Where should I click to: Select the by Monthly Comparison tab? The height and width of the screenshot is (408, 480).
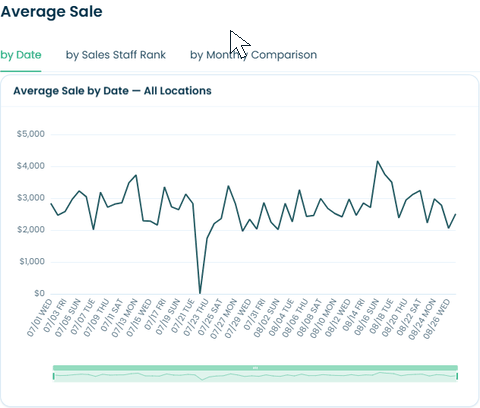tap(253, 55)
